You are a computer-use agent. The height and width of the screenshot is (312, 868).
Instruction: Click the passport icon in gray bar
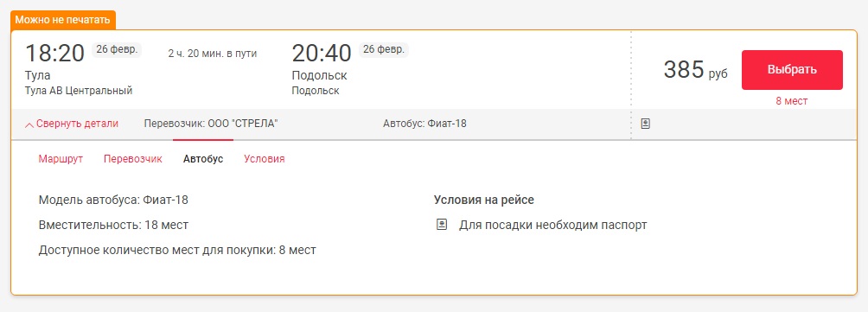click(x=645, y=124)
